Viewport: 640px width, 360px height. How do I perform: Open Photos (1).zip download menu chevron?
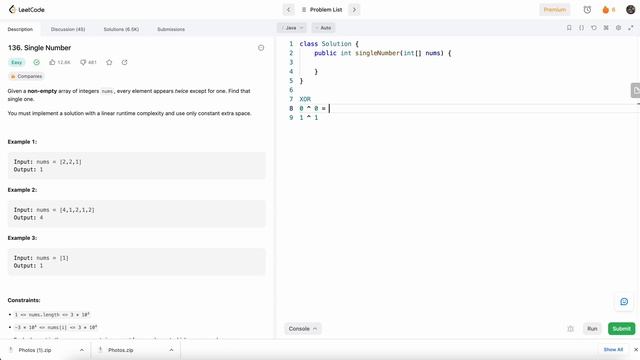82,350
